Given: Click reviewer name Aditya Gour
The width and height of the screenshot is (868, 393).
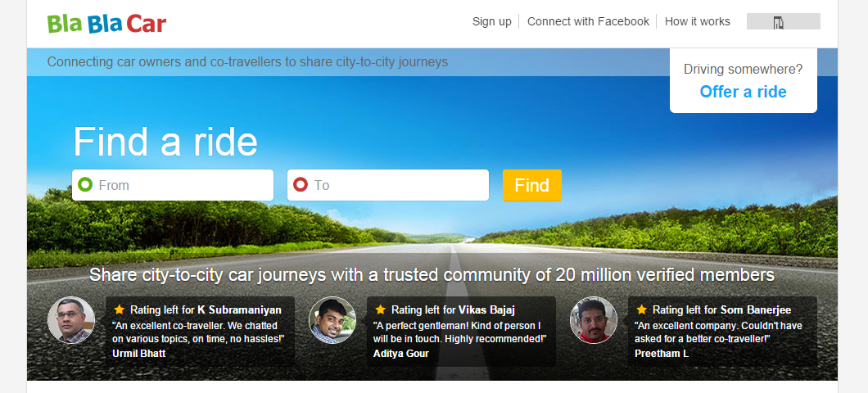Looking at the screenshot, I should (400, 353).
